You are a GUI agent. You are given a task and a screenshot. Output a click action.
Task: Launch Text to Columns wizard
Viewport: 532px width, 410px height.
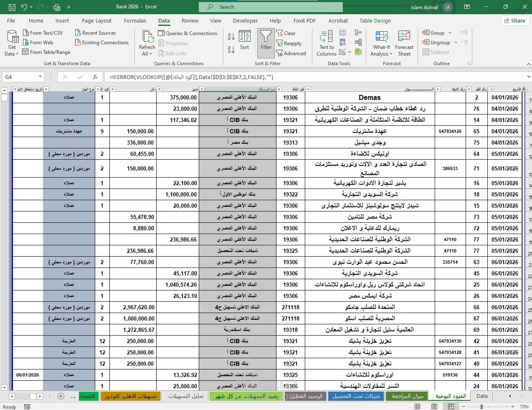[327, 43]
